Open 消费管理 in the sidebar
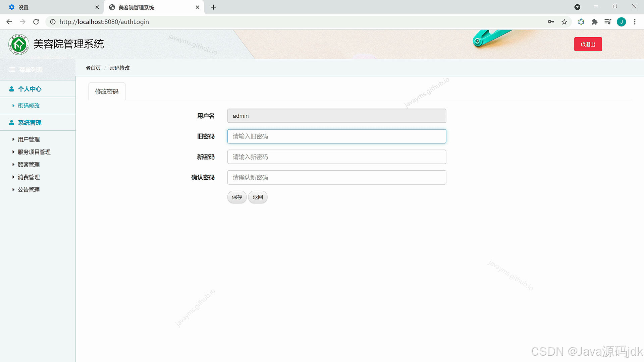Viewport: 644px width, 362px height. 29,177
